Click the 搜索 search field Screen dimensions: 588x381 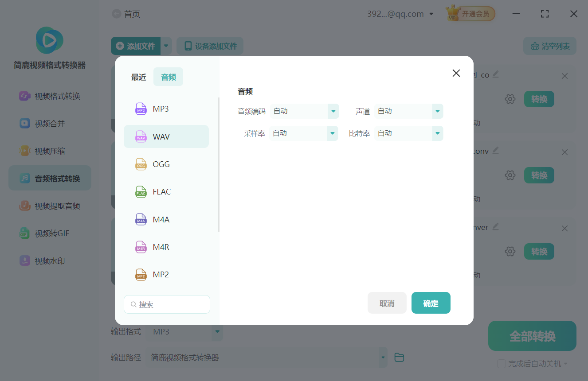coord(167,304)
